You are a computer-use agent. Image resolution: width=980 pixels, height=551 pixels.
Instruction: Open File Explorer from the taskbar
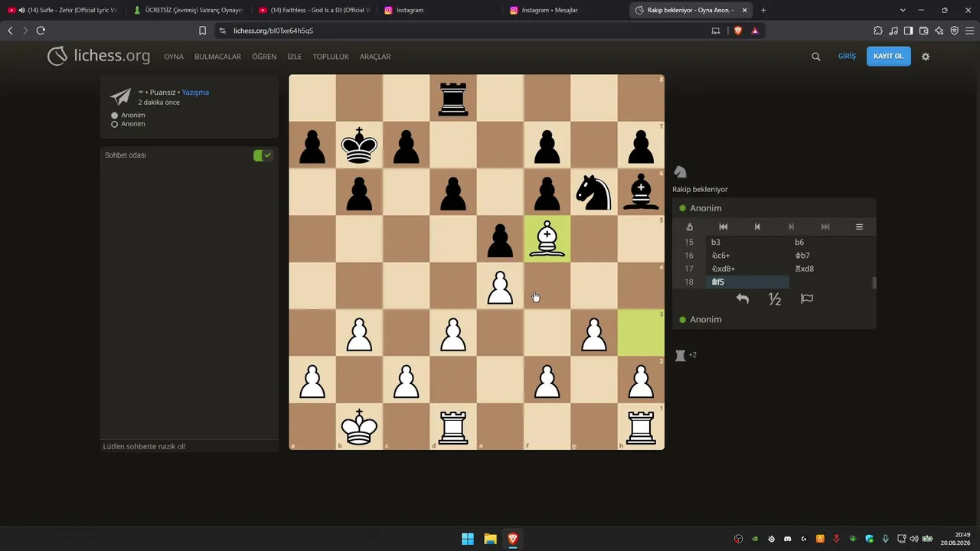pyautogui.click(x=490, y=539)
